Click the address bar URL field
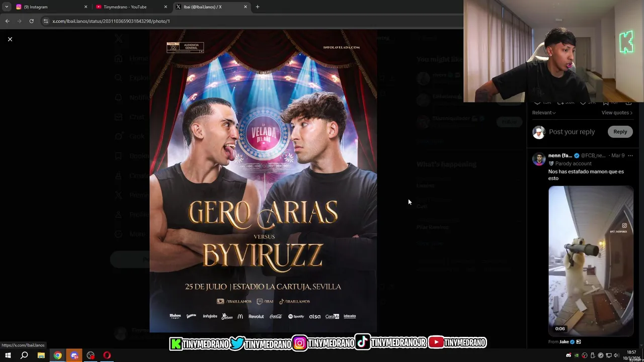The width and height of the screenshot is (644, 362). pos(252,21)
